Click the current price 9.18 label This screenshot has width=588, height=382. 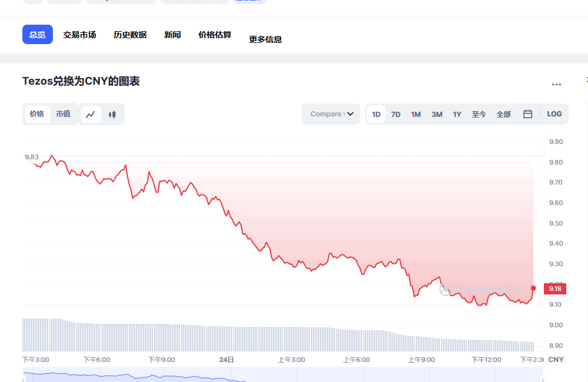click(x=555, y=289)
